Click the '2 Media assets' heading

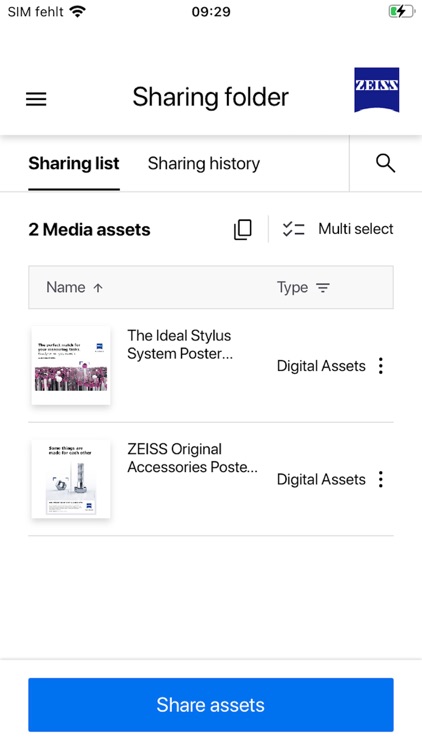(x=89, y=230)
